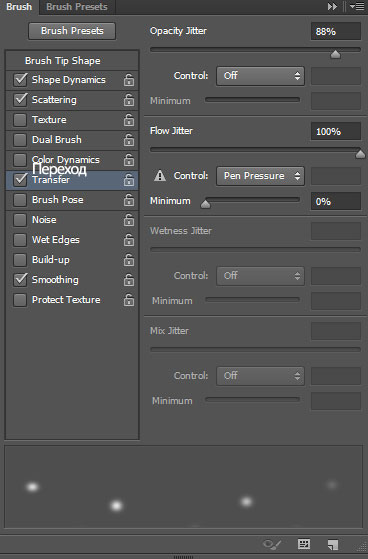Select the Brush Pose label
This screenshot has width=368, height=559.
(58, 200)
